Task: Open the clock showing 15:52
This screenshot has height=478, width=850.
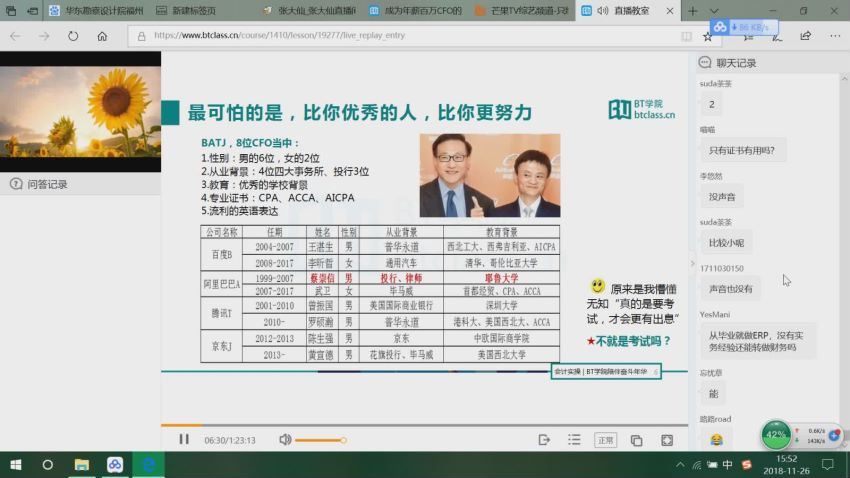Action: (x=786, y=464)
